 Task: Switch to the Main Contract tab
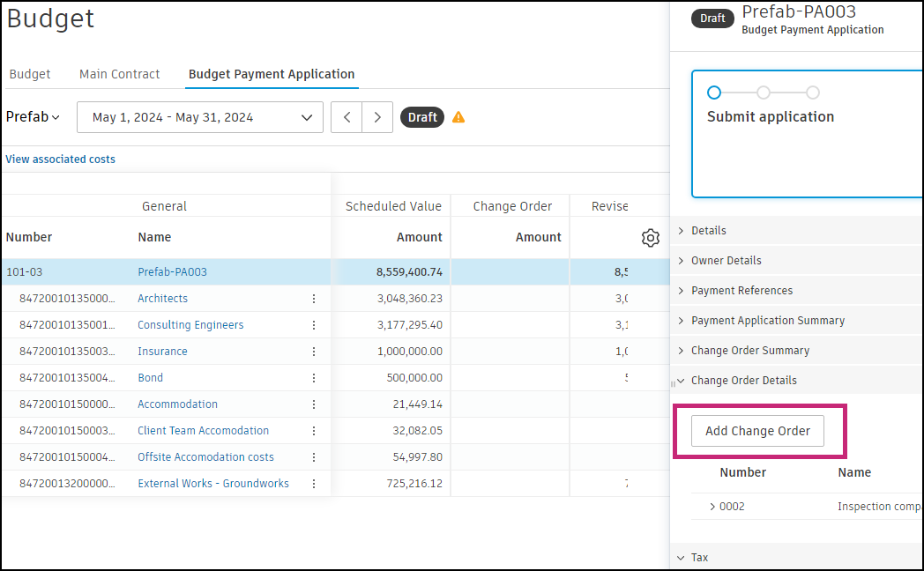[x=120, y=74]
